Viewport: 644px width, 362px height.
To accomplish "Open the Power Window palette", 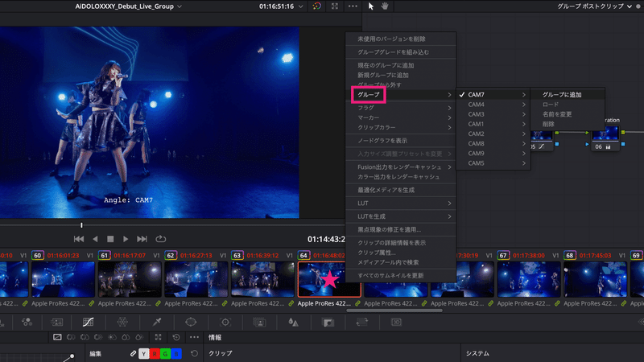I will 191,323.
